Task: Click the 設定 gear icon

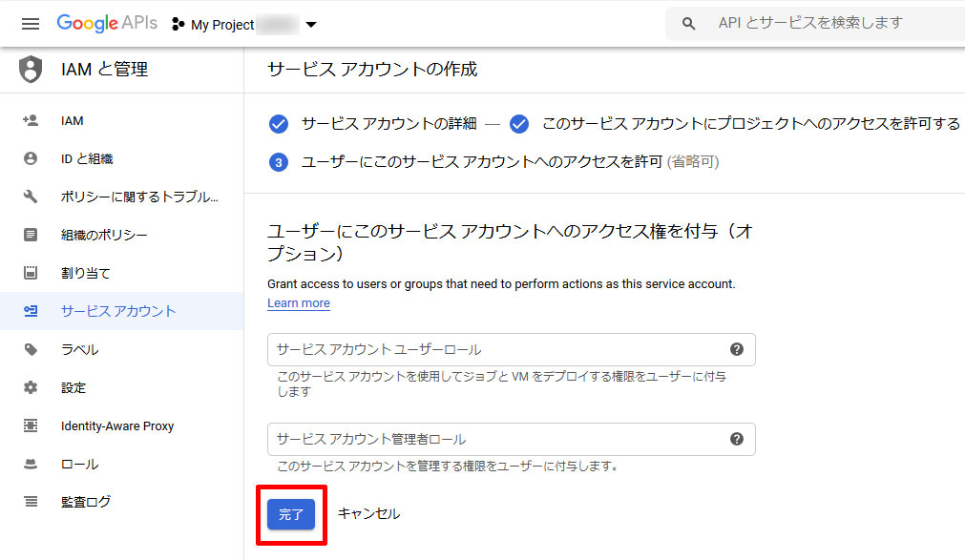Action: [x=31, y=387]
